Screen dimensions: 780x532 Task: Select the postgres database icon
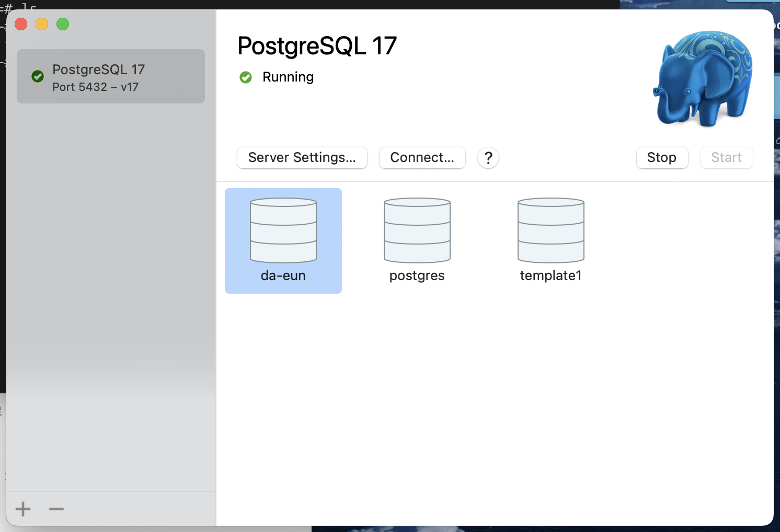(x=417, y=230)
